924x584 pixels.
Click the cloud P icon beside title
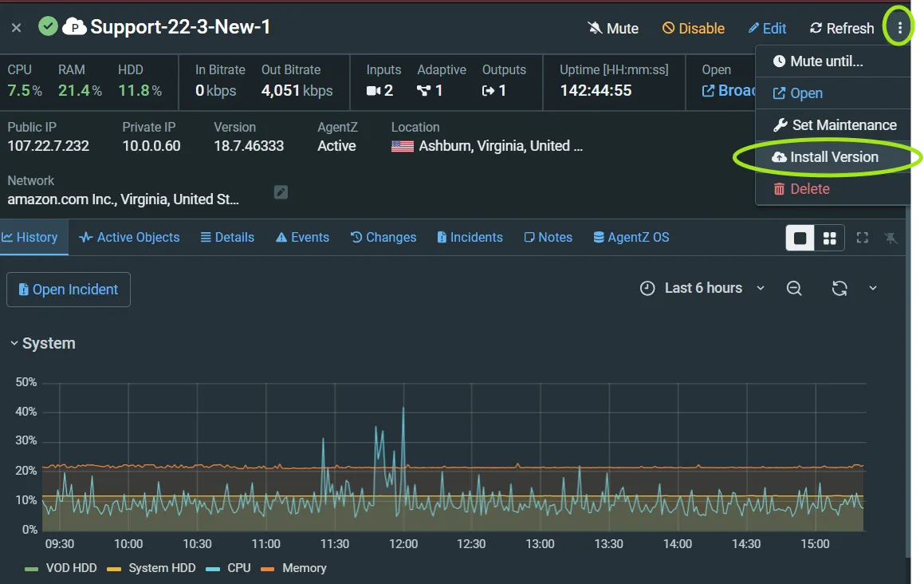click(x=75, y=26)
